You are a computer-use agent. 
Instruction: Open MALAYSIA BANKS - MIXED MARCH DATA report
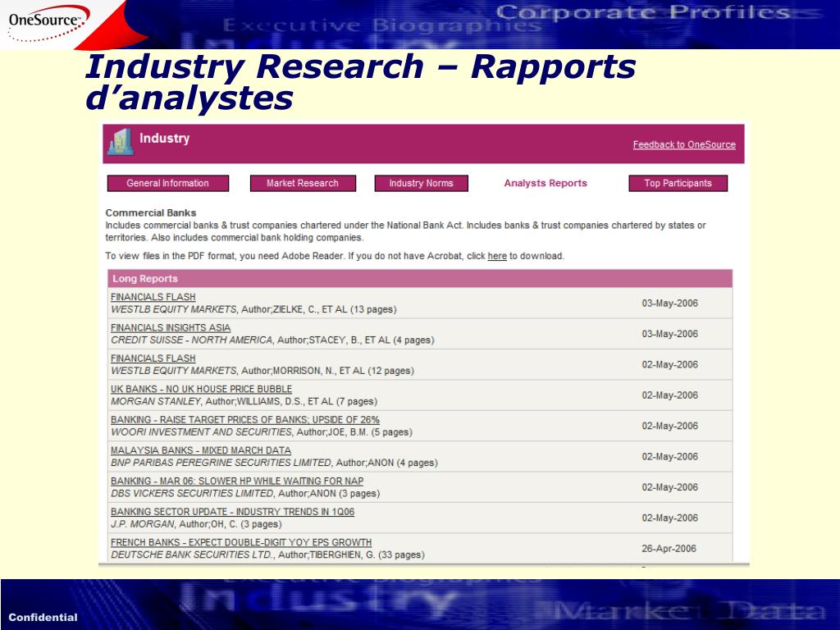(x=201, y=450)
